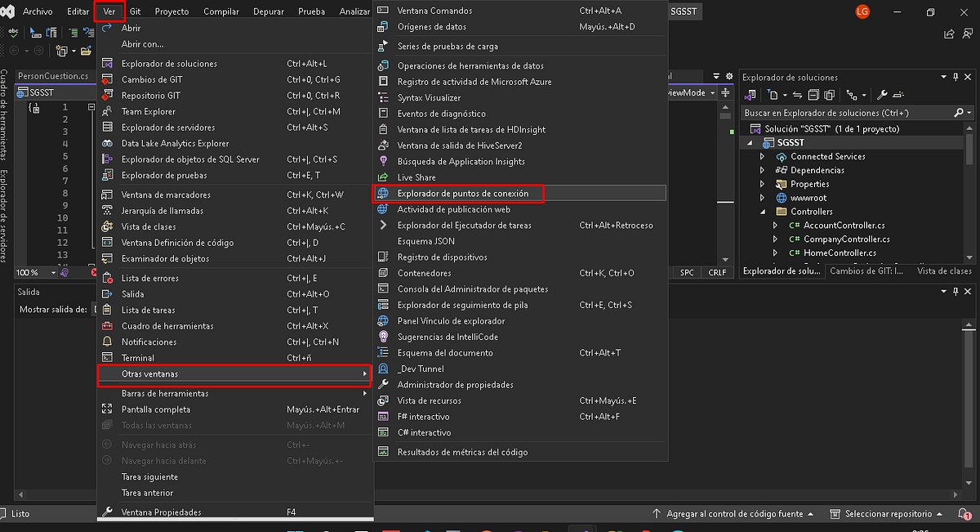Image resolution: width=980 pixels, height=532 pixels.
Task: Click the Sincronizar con documento activo icon
Action: [x=797, y=94]
